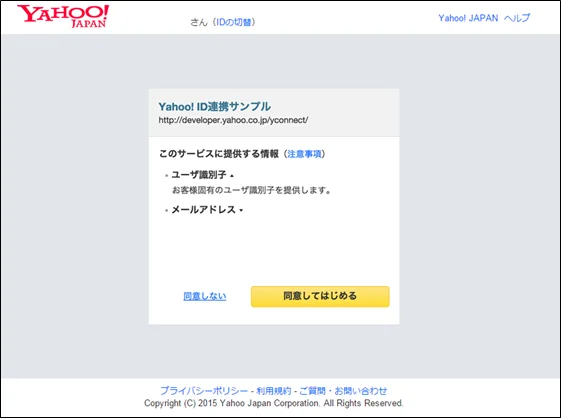Open the ご質問 footer link
The image size is (561, 418).
[x=312, y=391]
